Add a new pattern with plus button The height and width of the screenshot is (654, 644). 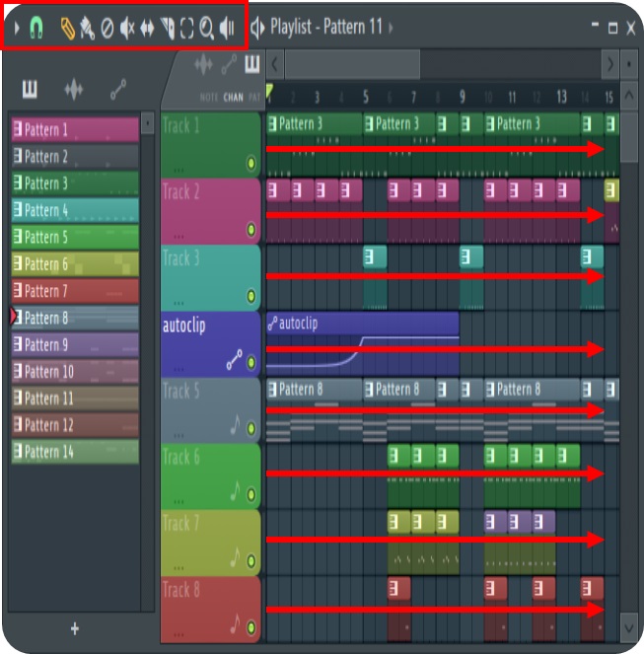coord(75,628)
